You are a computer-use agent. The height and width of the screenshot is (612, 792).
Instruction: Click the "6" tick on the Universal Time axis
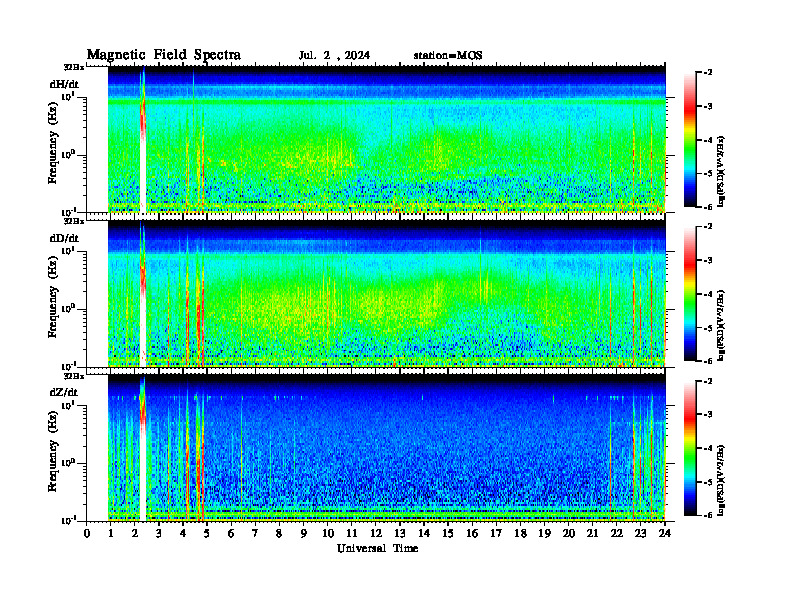point(231,534)
